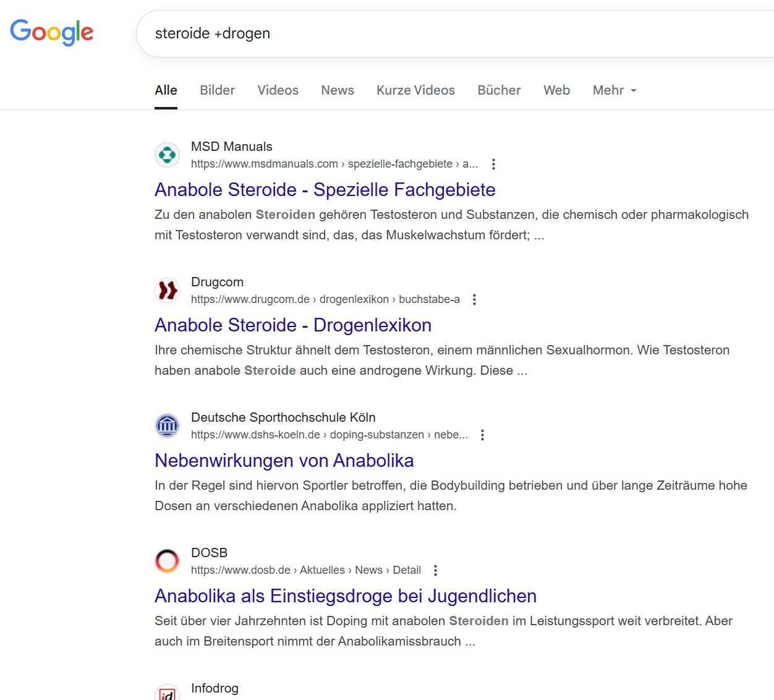Open link Anabole Steroide - Spezielle Fachgebiete

[325, 190]
